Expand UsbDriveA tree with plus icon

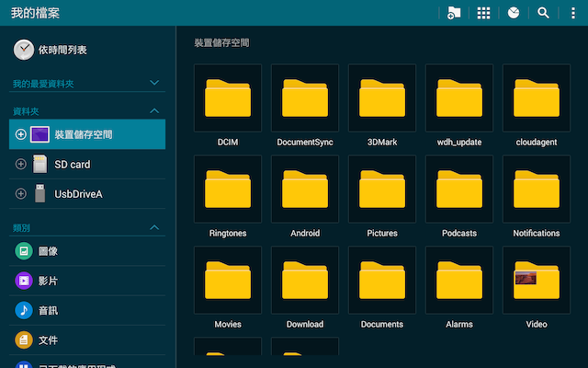[x=20, y=193]
